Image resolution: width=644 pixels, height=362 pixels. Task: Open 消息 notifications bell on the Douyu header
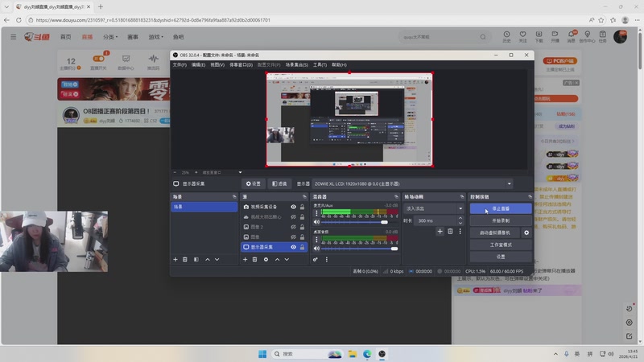(572, 36)
